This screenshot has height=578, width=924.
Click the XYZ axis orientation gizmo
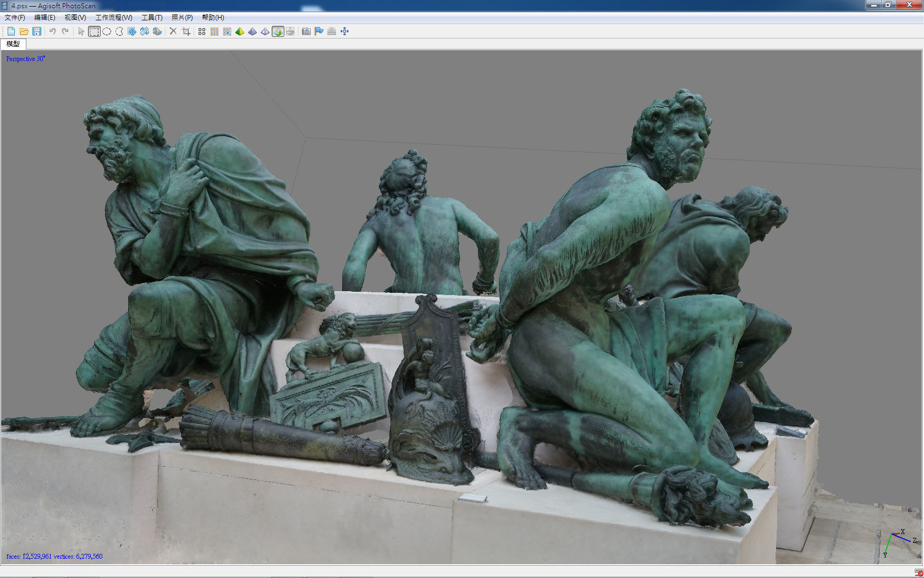(x=900, y=543)
